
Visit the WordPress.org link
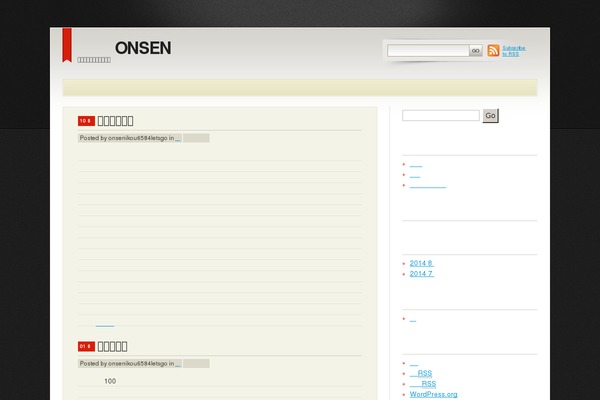[x=434, y=394]
